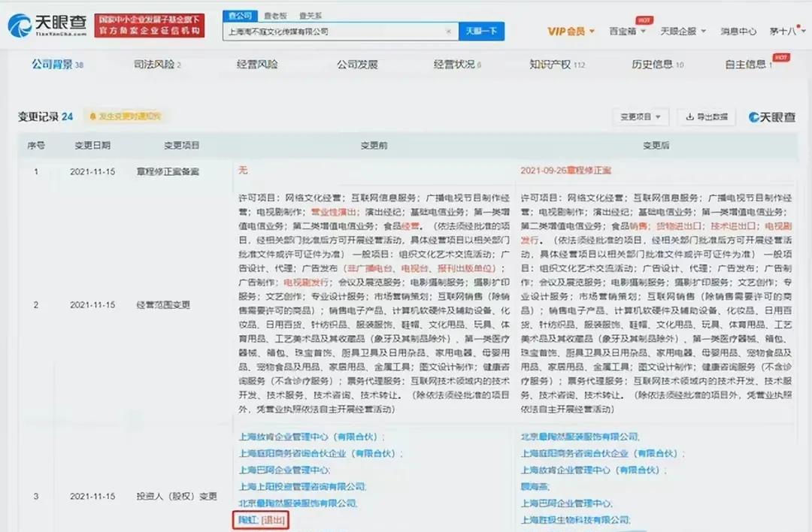Open the 变更项目 filter dropdown
Image resolution: width=812 pixels, height=532 pixels.
(640, 117)
